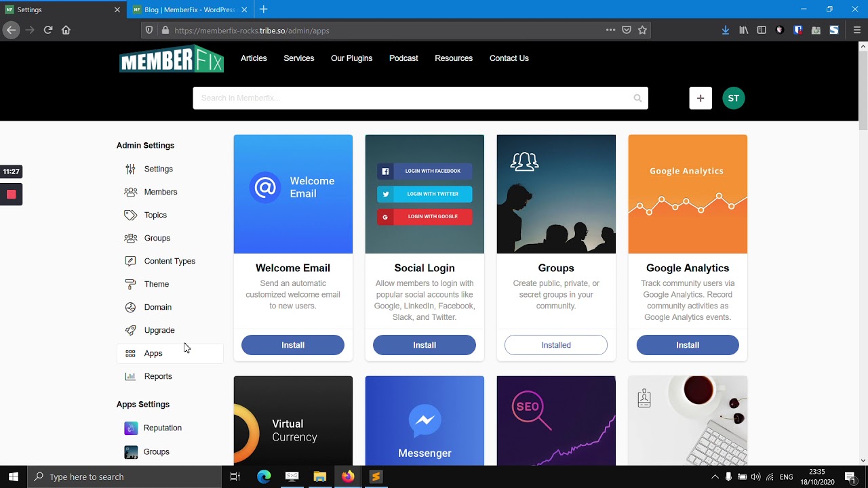Open the Articles menu item
The width and height of the screenshot is (868, 488).
point(254,58)
